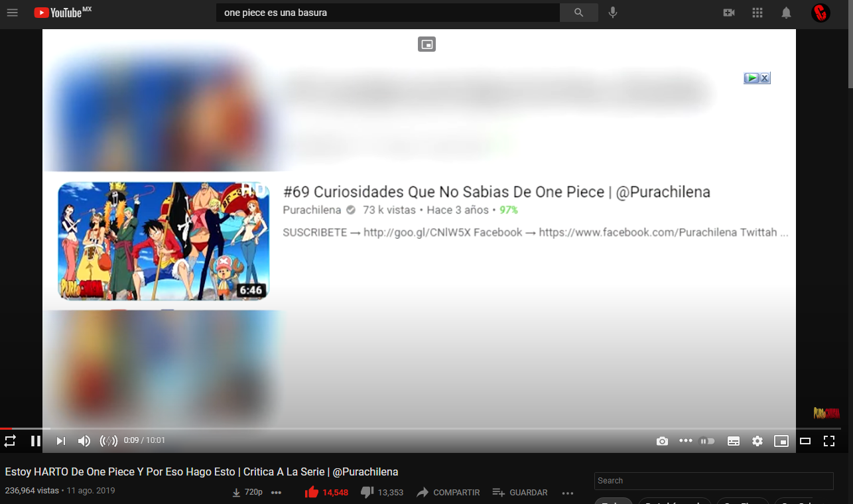The width and height of the screenshot is (853, 504).
Task: Open the YouTube apps grid
Action: pos(757,13)
